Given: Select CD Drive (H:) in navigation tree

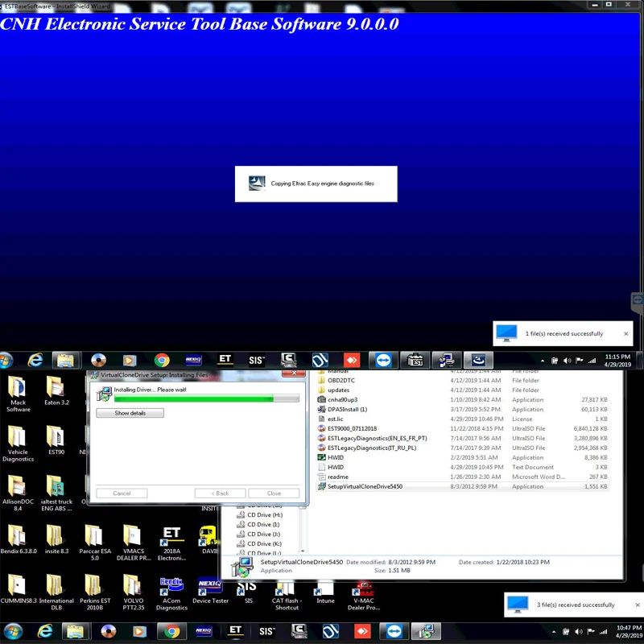Looking at the screenshot, I should [264, 514].
